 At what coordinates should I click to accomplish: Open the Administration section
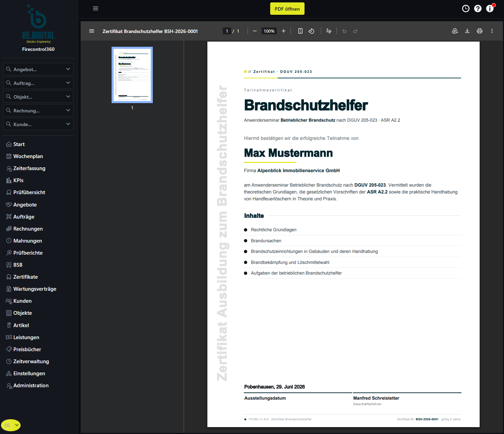(31, 386)
